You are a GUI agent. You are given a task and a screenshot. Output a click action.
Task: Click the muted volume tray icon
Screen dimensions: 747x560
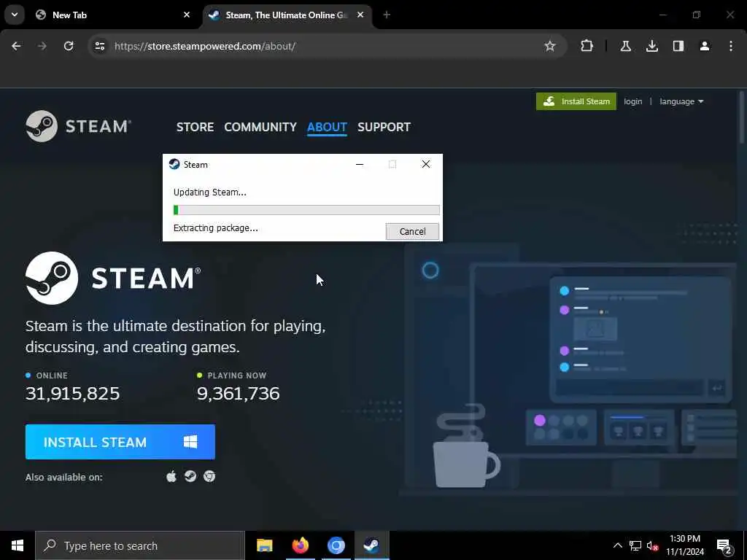(x=653, y=546)
